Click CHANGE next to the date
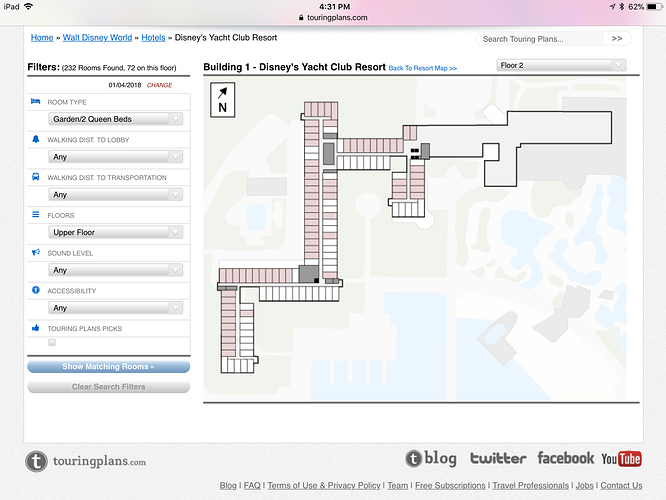 (x=160, y=86)
